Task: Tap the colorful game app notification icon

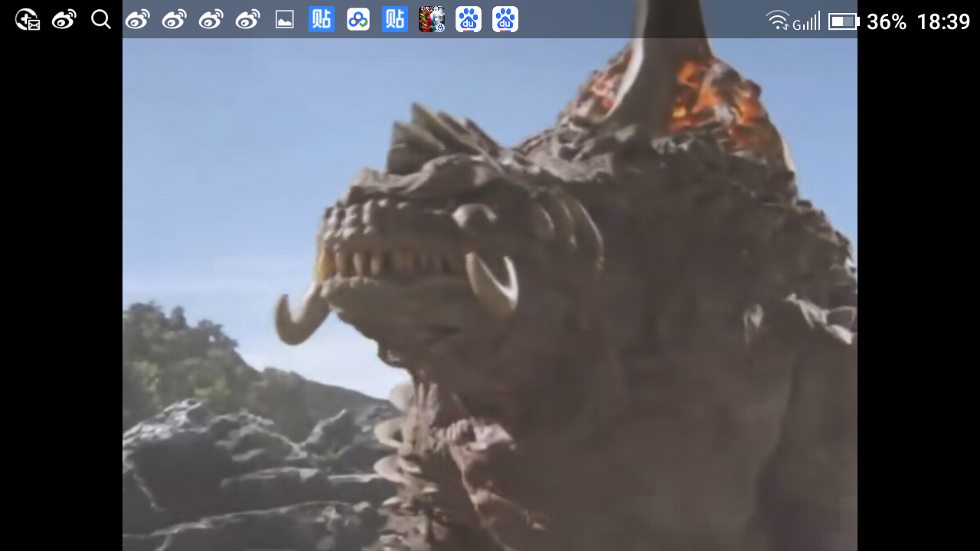Action: (x=432, y=19)
